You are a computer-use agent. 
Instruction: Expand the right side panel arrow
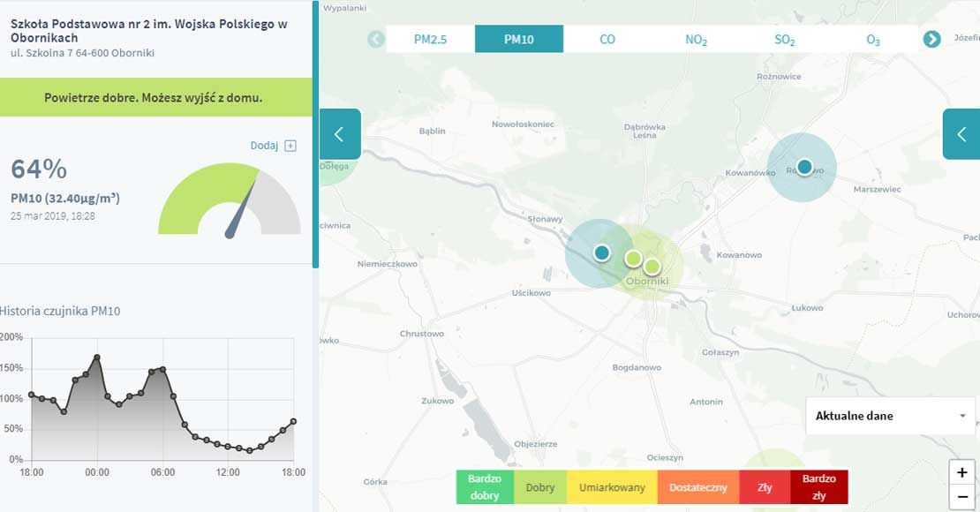point(961,134)
